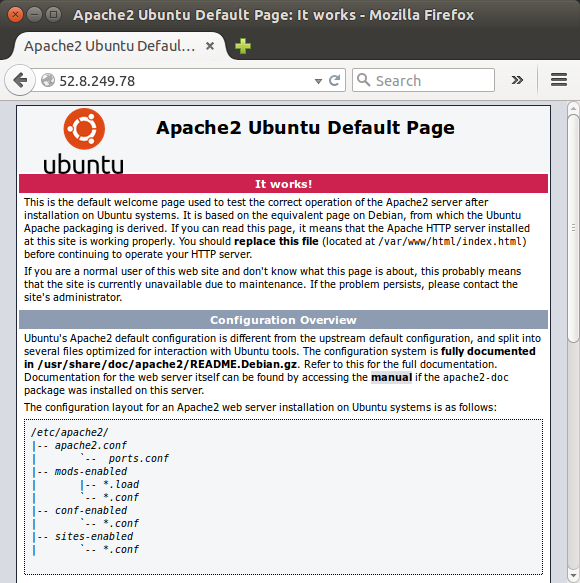Click the globe site identity icon
Screen dimensions: 580x583
[x=48, y=80]
